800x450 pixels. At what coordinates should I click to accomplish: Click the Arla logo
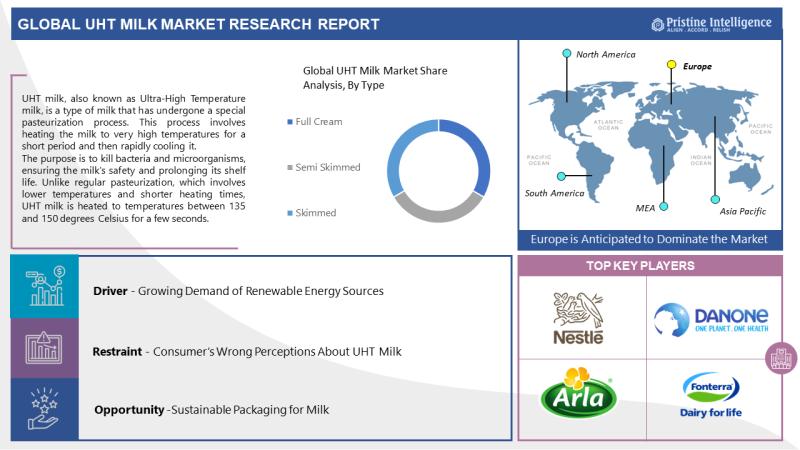tap(578, 393)
